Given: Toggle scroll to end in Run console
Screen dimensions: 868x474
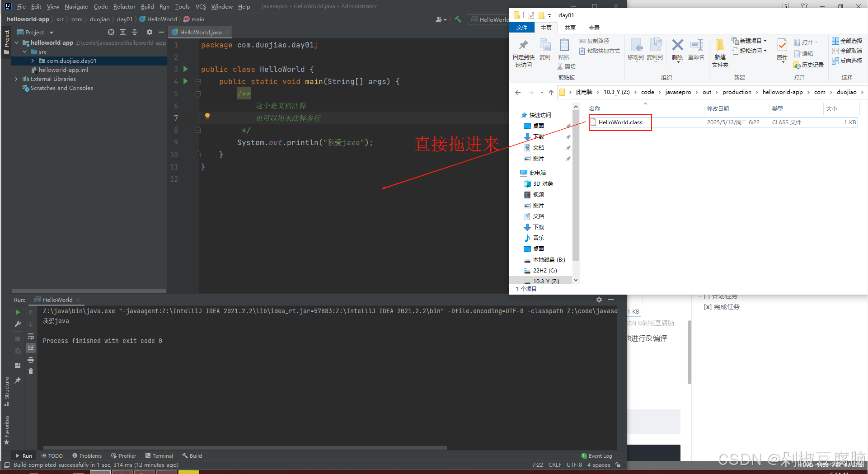Looking at the screenshot, I should coord(31,348).
